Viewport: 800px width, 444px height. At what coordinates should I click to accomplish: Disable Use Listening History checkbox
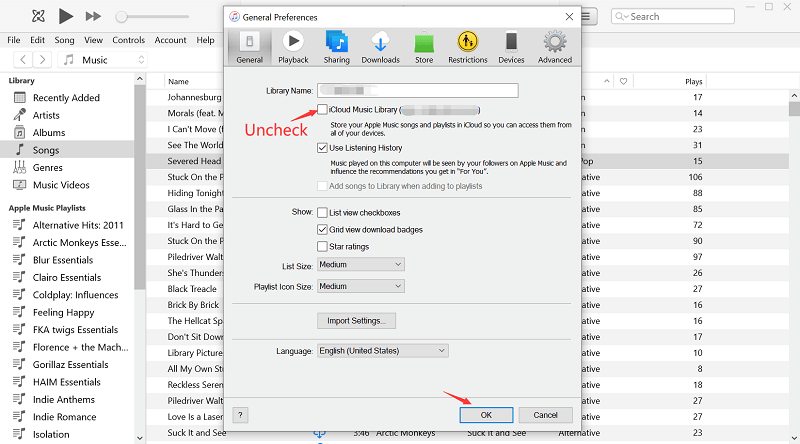(322, 148)
